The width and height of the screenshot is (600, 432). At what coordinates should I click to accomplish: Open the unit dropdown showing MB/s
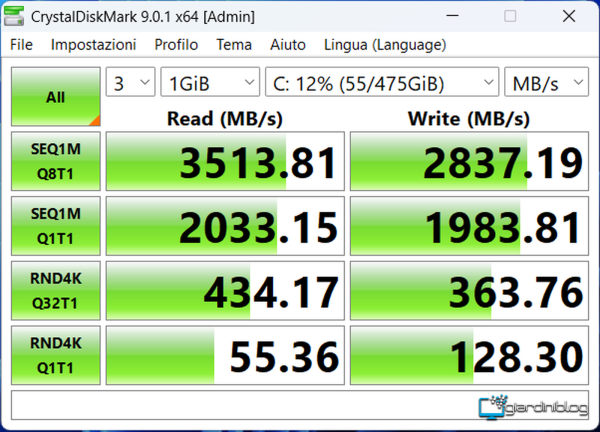pyautogui.click(x=546, y=82)
